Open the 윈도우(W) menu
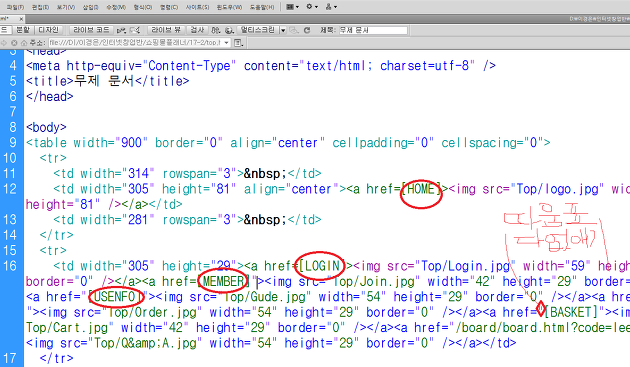This screenshot has height=367, width=630. pos(229,7)
